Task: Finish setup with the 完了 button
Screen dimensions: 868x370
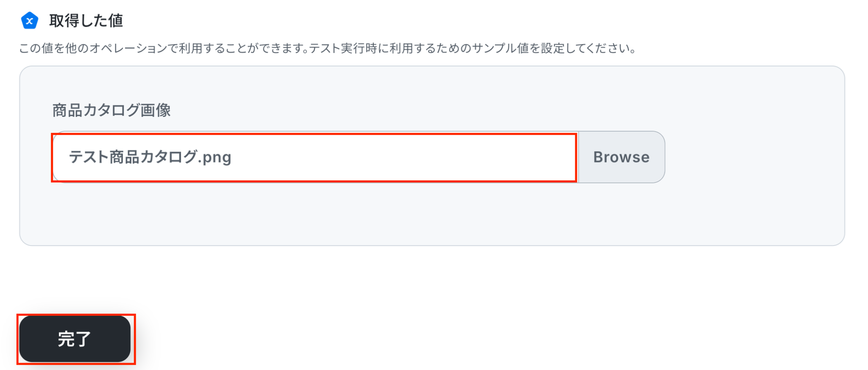Action: 75,339
